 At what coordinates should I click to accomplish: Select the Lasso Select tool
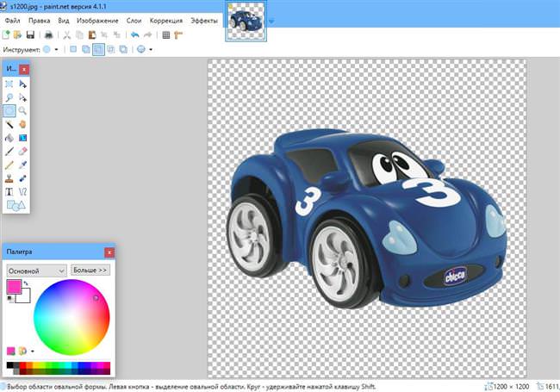(x=9, y=97)
